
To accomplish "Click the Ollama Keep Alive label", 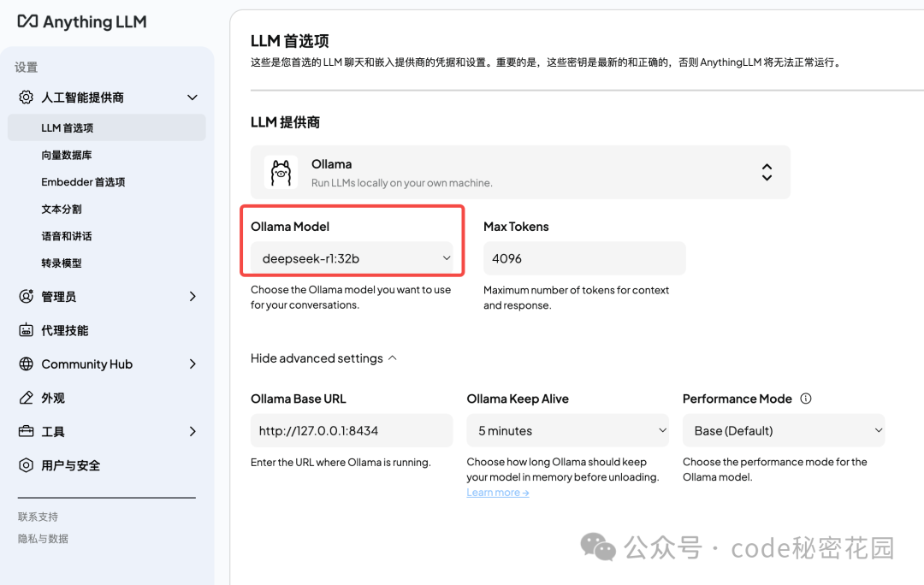I will tap(518, 399).
